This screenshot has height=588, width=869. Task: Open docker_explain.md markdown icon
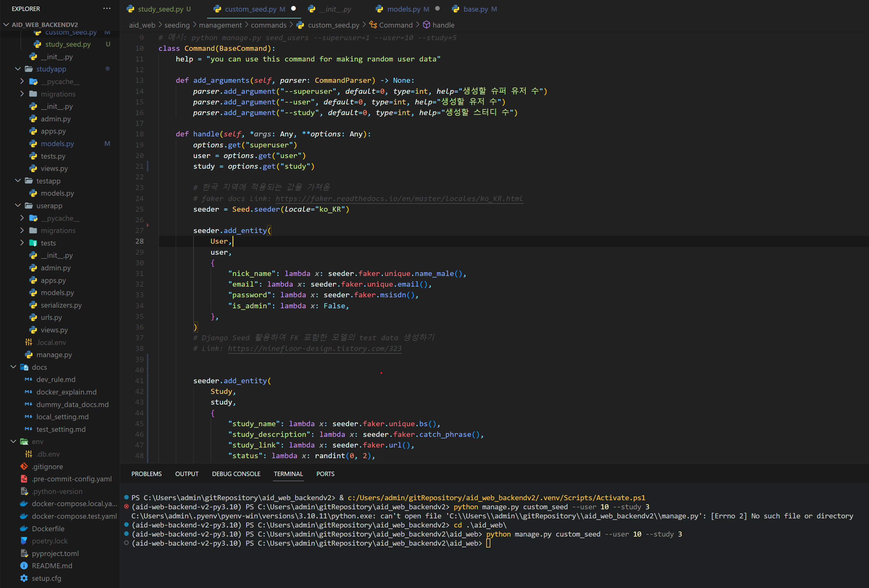click(29, 392)
